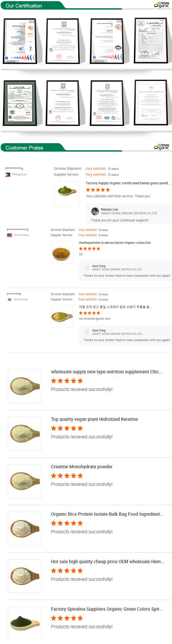
Task: Click the United States flag icon
Action: [x=10, y=235]
